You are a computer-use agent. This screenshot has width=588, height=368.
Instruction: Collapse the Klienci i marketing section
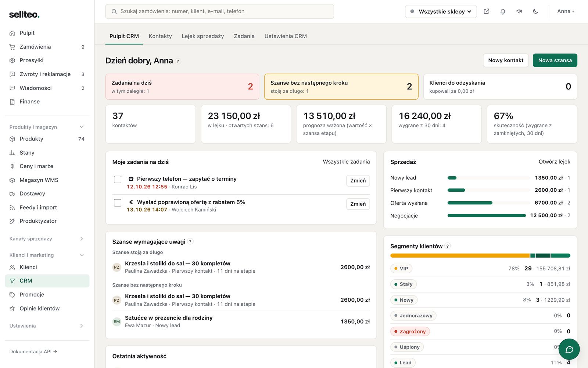click(x=47, y=255)
